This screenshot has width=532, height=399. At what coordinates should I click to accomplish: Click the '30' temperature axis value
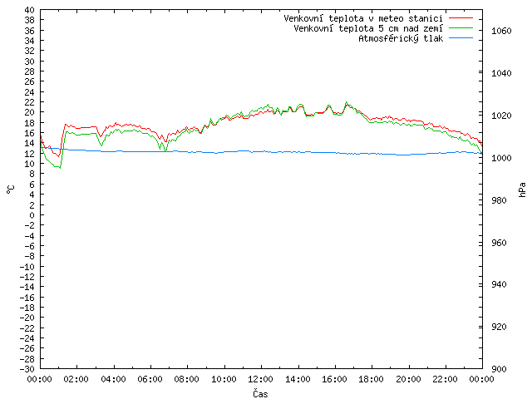tap(30, 62)
